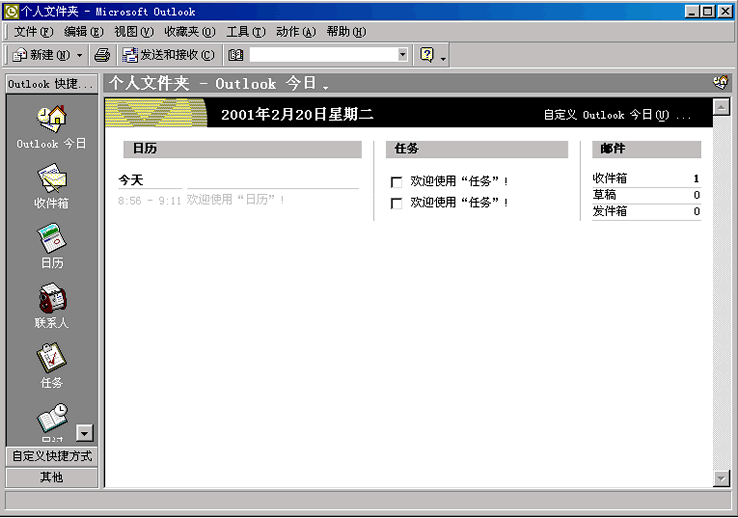The height and width of the screenshot is (518, 738).
Task: Check first 欢迎使用“任务” checkbox
Action: pyautogui.click(x=396, y=182)
